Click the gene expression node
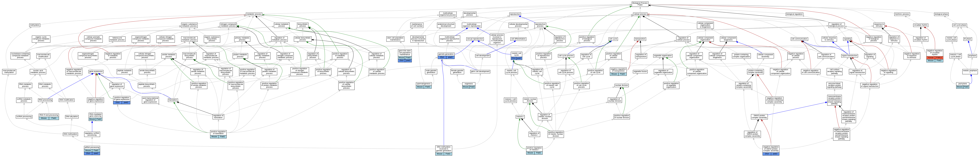Viewport: 980px width, 157px height. 96,71
